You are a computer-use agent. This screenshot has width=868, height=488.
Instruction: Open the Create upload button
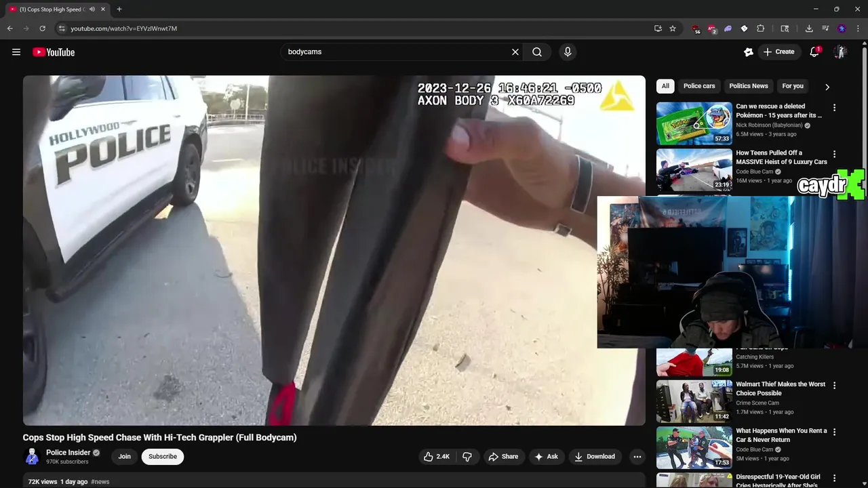pos(778,52)
